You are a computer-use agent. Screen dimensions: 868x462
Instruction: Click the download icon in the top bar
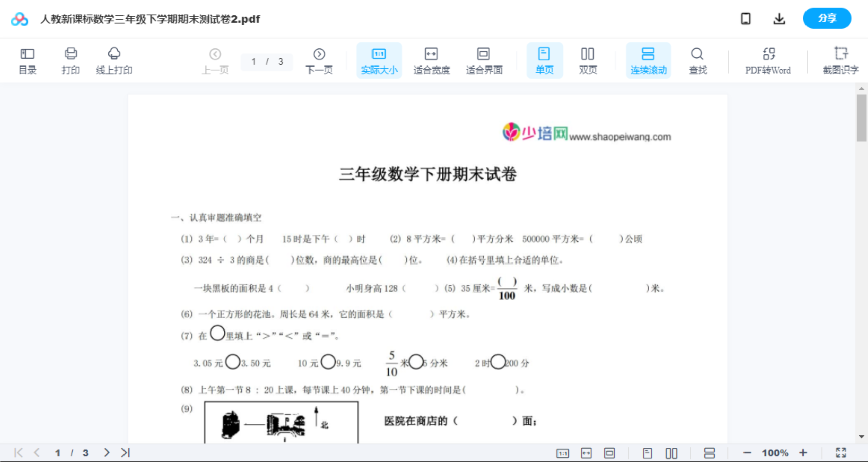pos(779,18)
